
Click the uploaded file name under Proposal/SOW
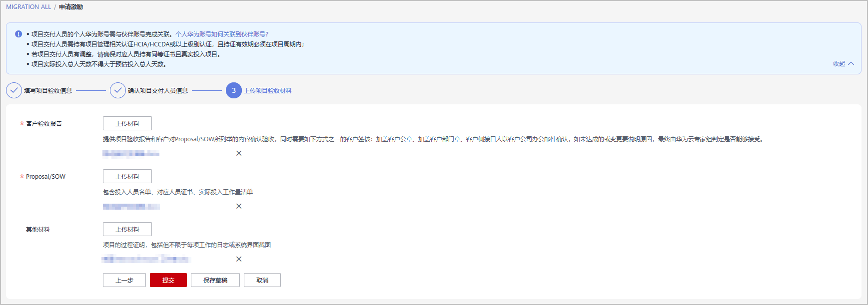click(x=131, y=206)
